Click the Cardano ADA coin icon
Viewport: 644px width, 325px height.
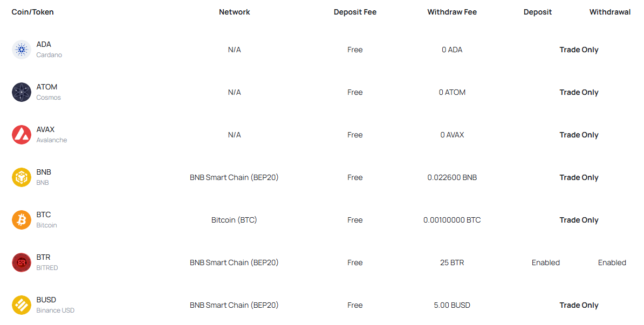pyautogui.click(x=22, y=50)
